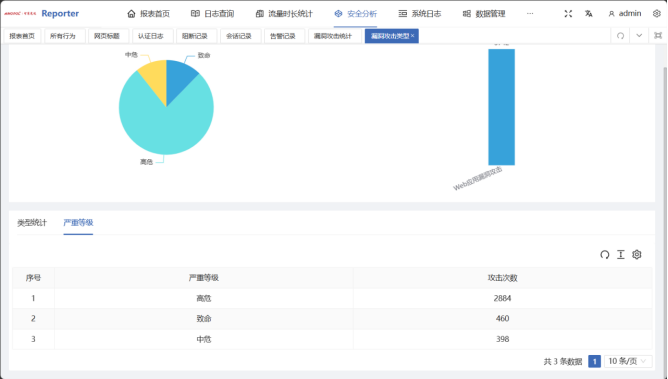Select the 中危 table cell
The width and height of the screenshot is (668, 379).
click(x=204, y=339)
